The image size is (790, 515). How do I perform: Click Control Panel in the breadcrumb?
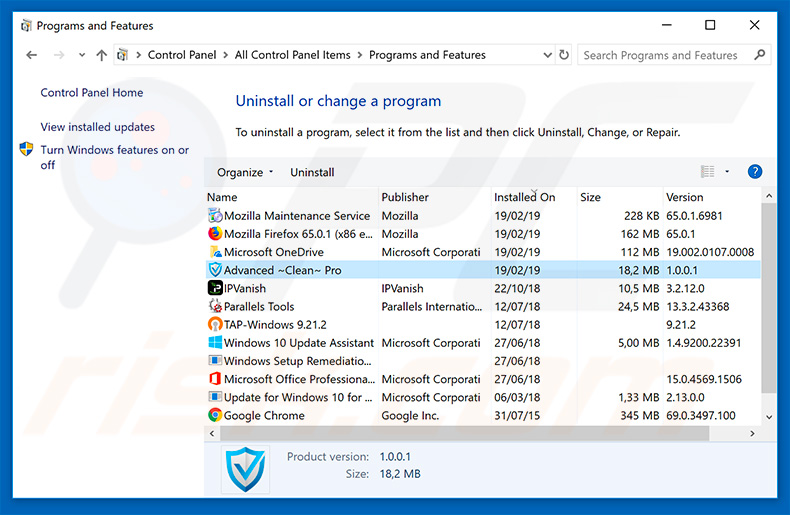tap(182, 55)
